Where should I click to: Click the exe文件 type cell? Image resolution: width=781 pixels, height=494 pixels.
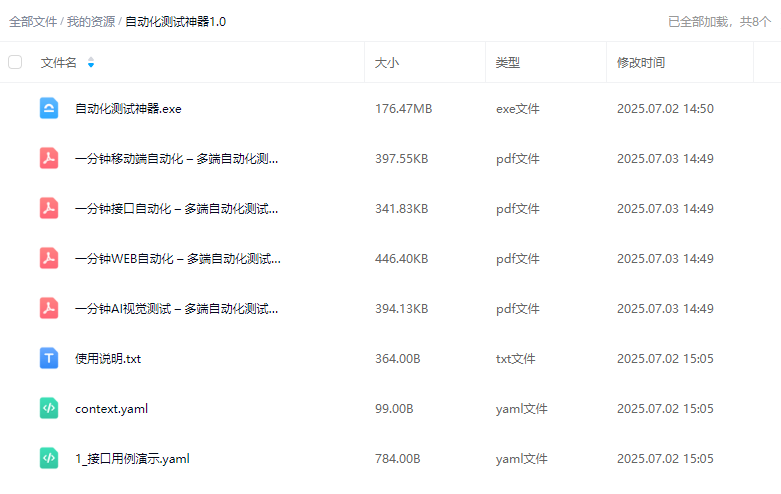tap(518, 109)
